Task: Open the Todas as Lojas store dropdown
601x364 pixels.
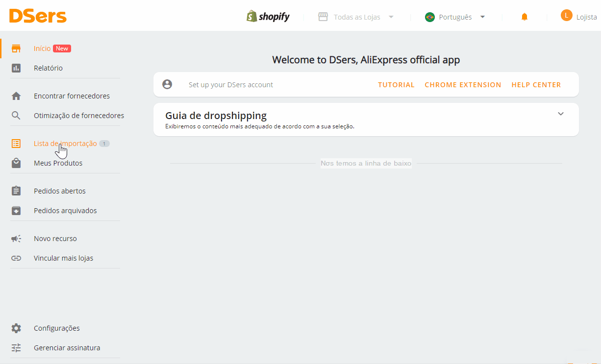Action: point(356,17)
